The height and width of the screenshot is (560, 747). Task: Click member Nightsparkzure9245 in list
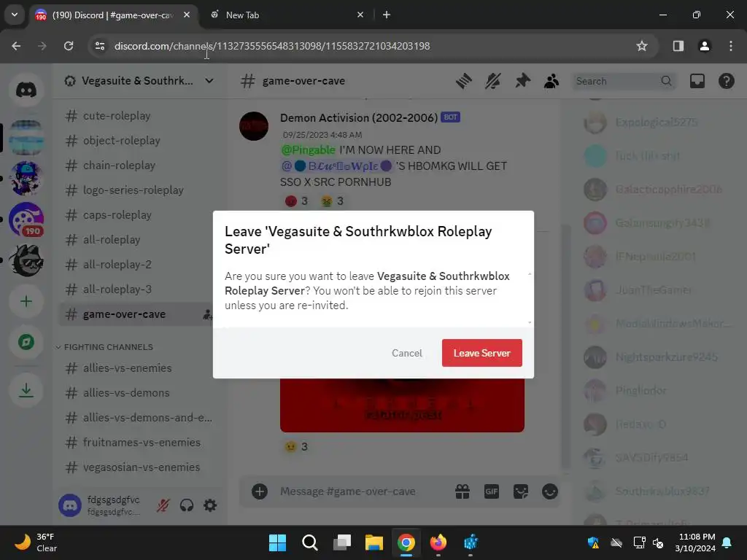point(666,357)
